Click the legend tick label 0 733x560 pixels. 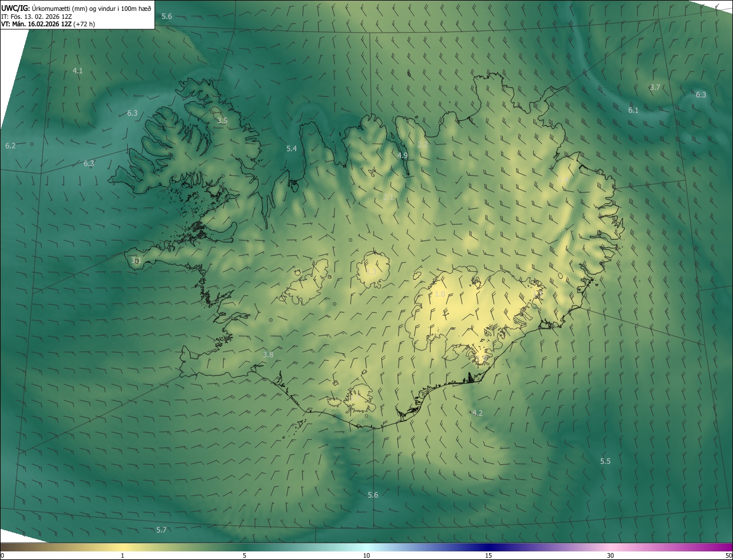click(x=2, y=555)
